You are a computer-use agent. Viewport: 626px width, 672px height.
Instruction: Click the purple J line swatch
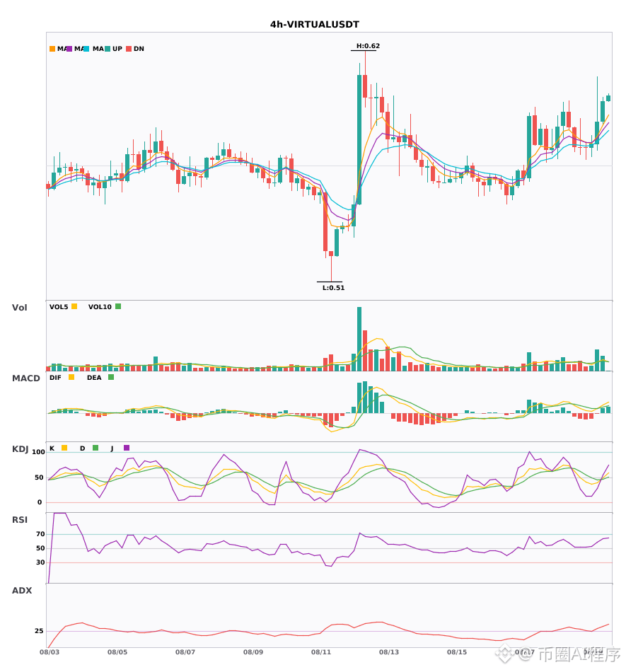(127, 448)
